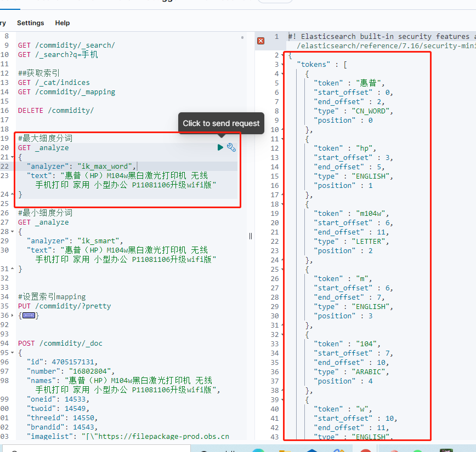Expand the collapsed body marker on line 36
Image resolution: width=476 pixels, height=452 pixels.
tap(29, 316)
